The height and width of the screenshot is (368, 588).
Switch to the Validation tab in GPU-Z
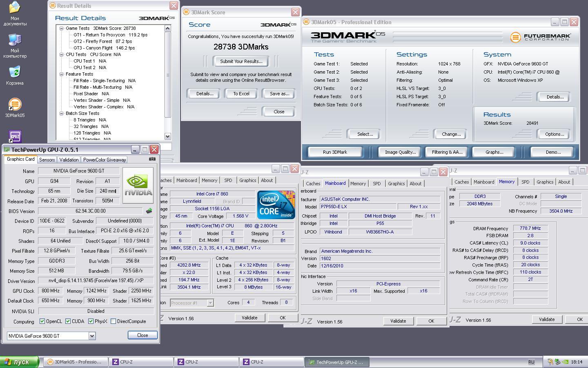pos(69,160)
